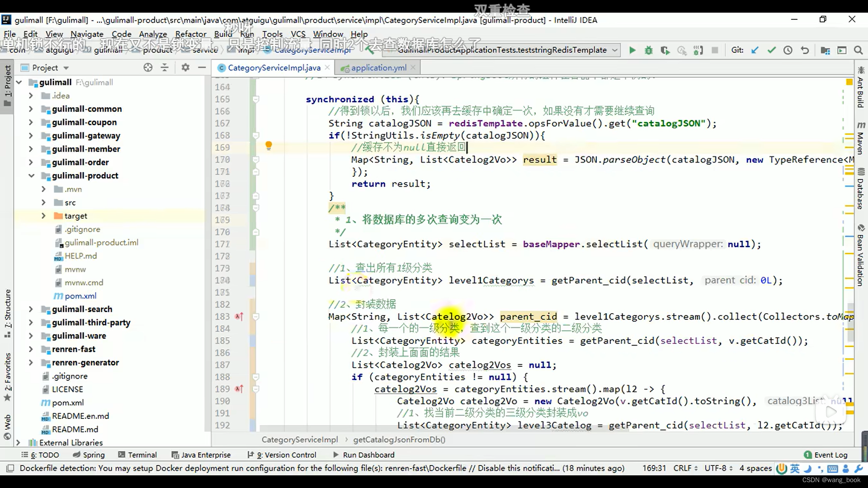Click the build hammer icon

(x=370, y=50)
